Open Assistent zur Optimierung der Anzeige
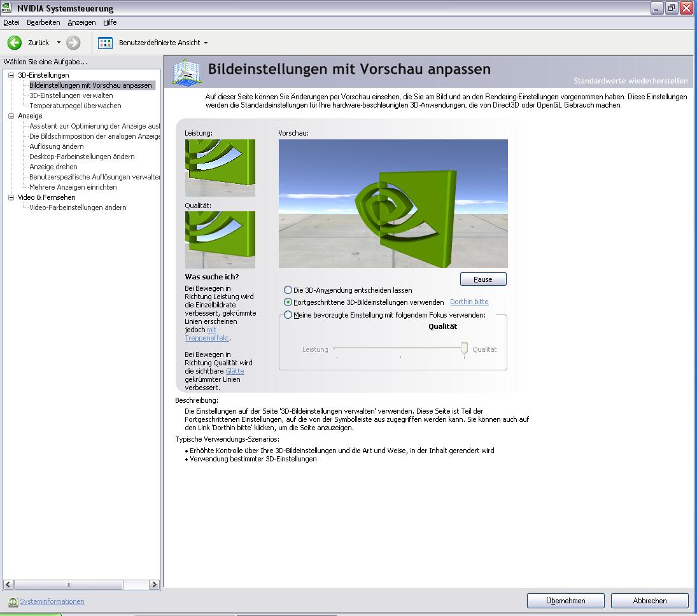The width and height of the screenshot is (697, 616). (94, 126)
